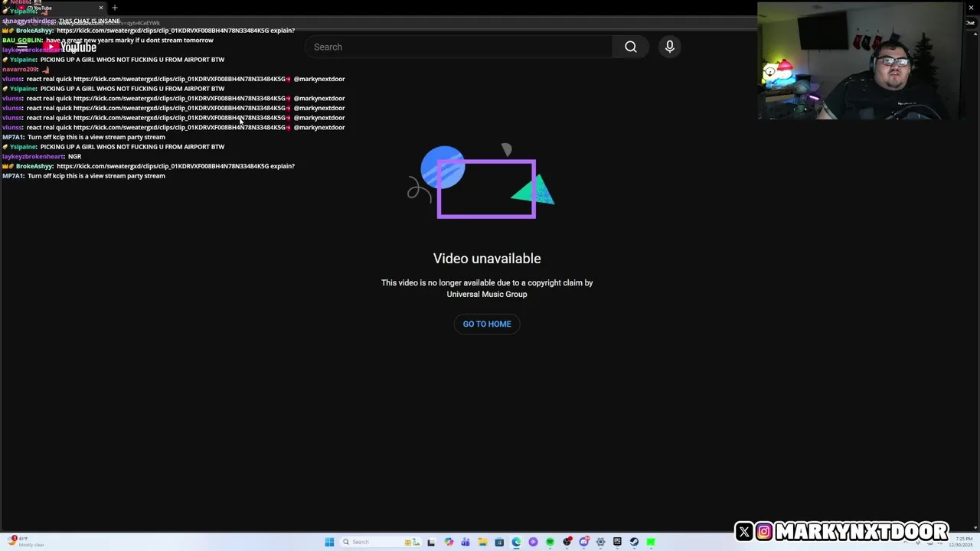Open the OBS icon with red badge
980x551 pixels.
tap(567, 542)
